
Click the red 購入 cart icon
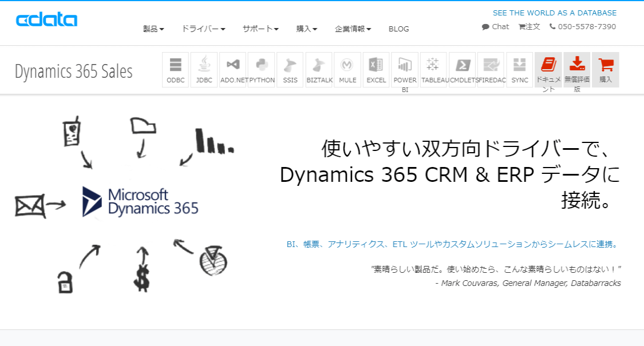[606, 69]
